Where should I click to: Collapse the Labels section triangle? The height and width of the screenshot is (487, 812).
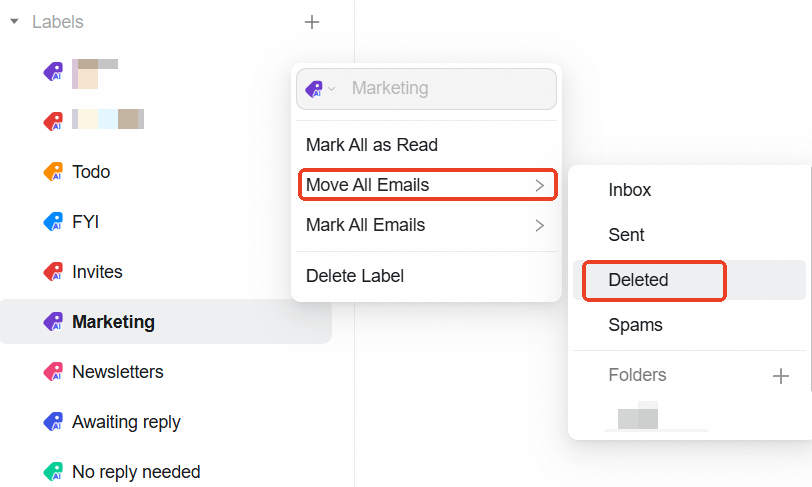click(x=14, y=22)
